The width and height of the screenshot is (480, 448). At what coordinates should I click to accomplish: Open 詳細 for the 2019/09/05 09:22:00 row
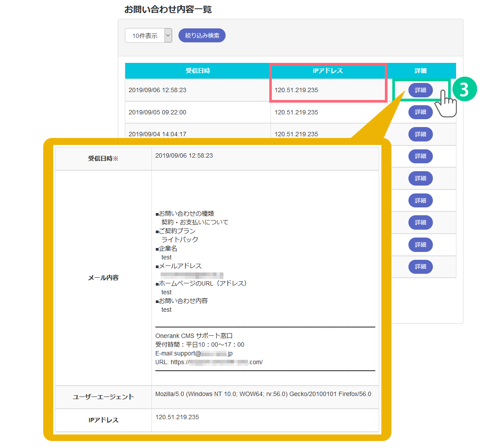pos(420,112)
